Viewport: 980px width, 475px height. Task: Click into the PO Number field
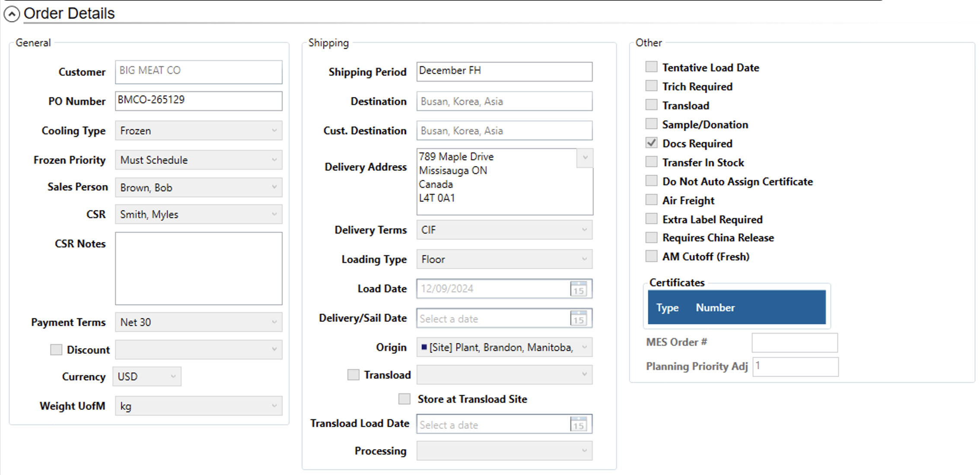click(x=198, y=101)
